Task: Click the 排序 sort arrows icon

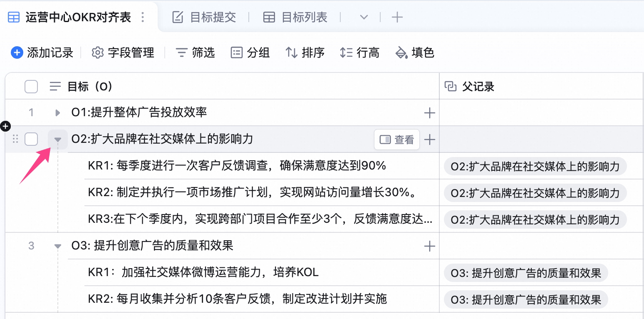Action: (291, 53)
